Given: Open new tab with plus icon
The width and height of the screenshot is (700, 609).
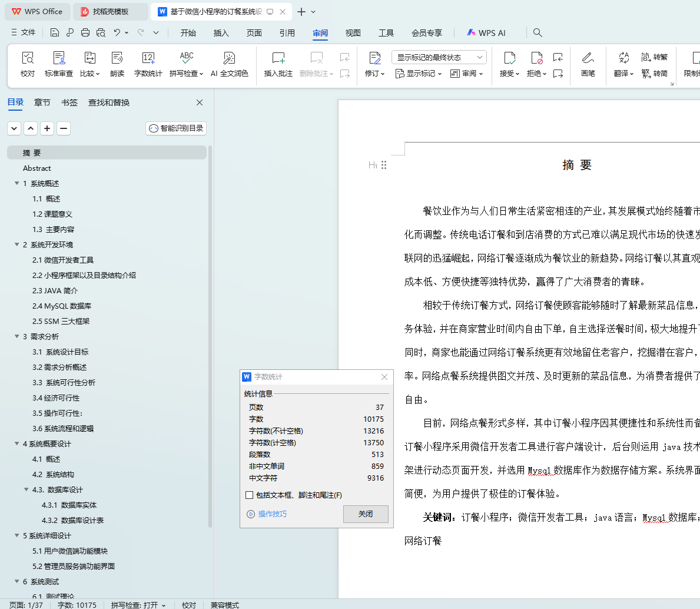Looking at the screenshot, I should coord(301,12).
